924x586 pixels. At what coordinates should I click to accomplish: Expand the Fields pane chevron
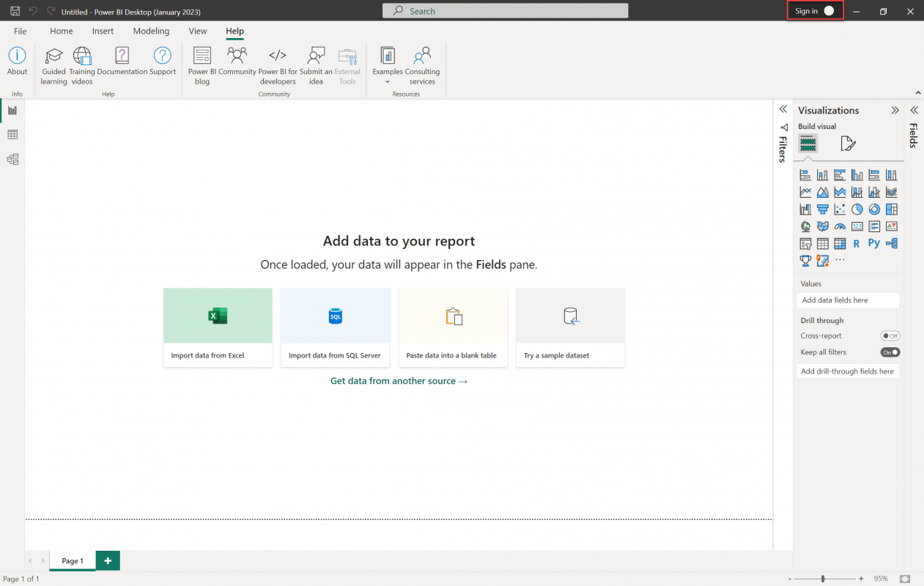point(914,111)
